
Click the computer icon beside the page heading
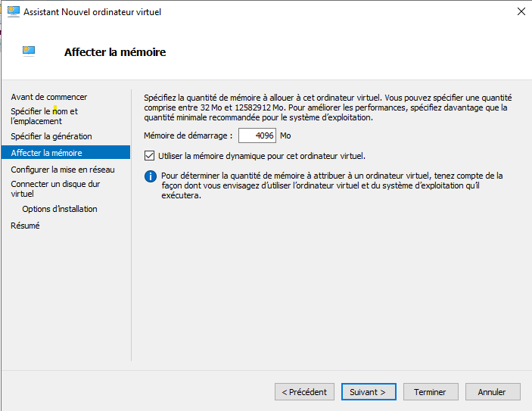29,51
